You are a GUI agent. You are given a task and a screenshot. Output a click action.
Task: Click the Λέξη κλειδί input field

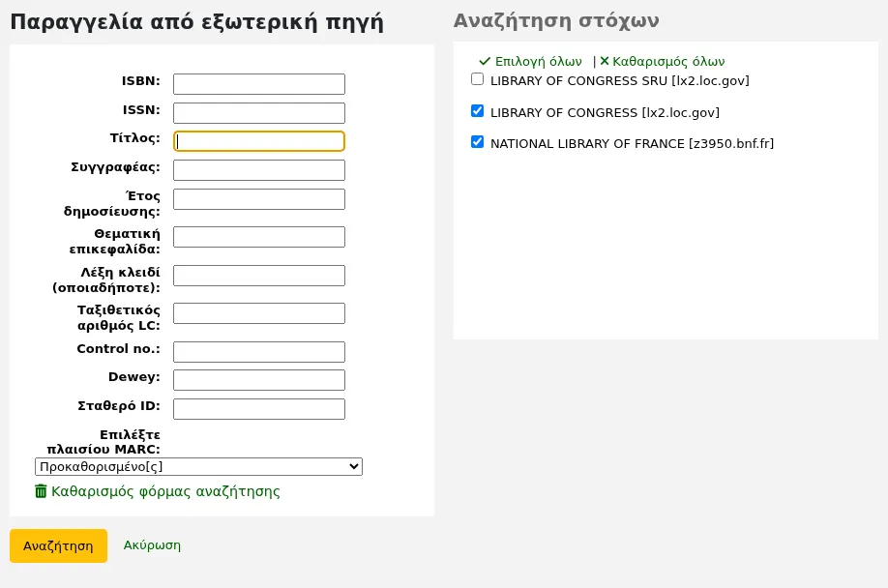coord(259,276)
